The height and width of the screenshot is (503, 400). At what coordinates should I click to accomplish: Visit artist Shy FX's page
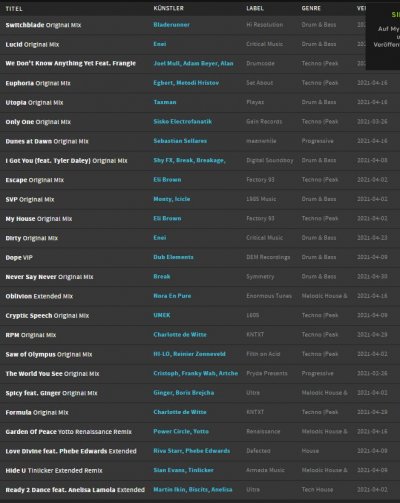tap(163, 160)
